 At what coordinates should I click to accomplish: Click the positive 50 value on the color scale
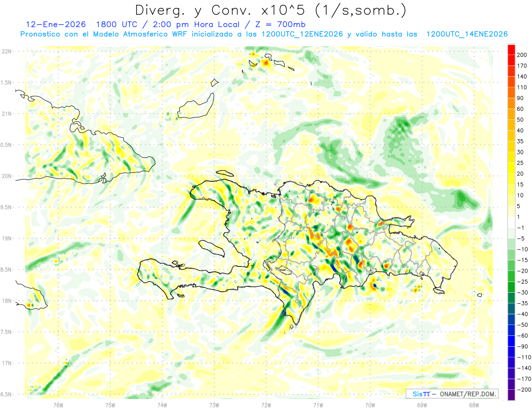(521, 120)
